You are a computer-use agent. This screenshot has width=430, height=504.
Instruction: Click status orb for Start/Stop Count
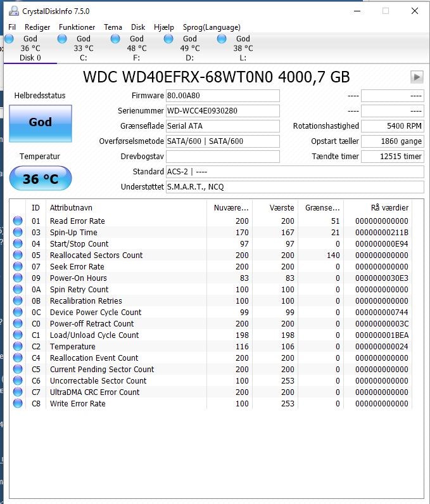(x=18, y=243)
